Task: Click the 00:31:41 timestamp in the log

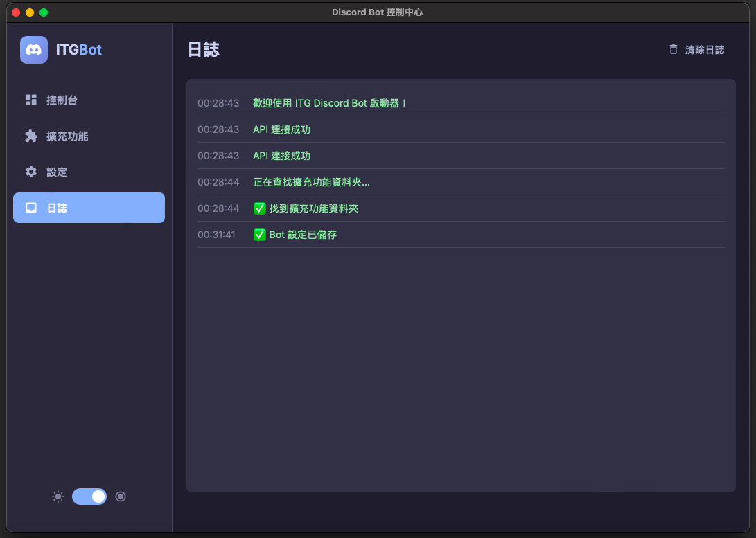Action: [216, 235]
